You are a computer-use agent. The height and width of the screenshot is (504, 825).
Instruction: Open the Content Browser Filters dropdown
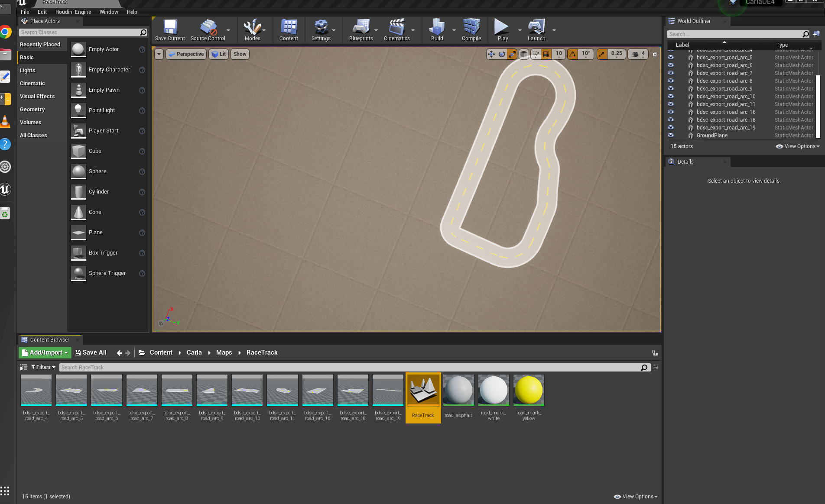(x=43, y=367)
